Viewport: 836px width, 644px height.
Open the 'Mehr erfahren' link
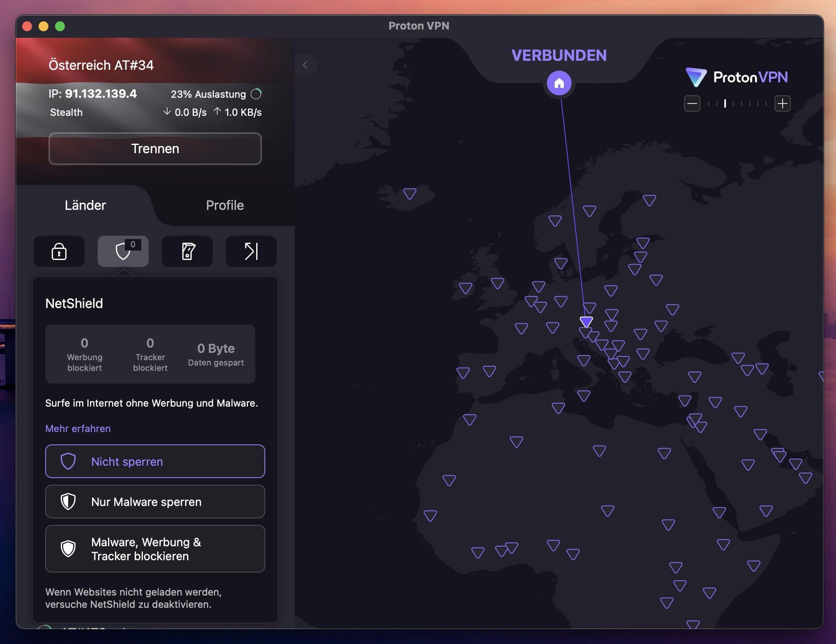(x=78, y=428)
